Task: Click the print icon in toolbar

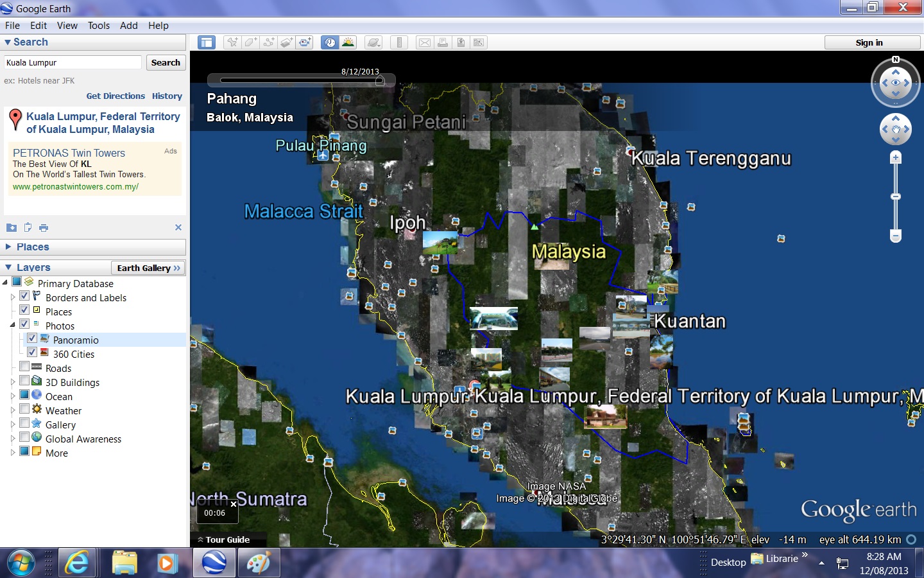Action: point(443,42)
